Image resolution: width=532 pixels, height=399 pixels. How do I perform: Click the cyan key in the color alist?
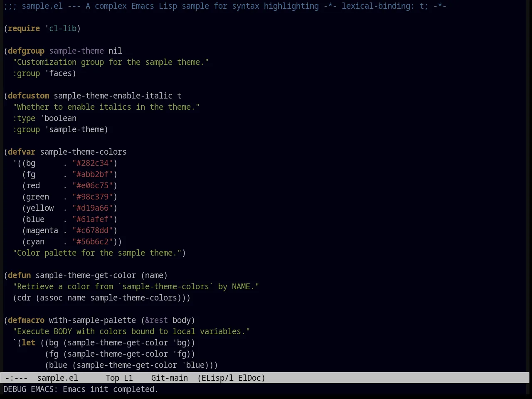click(35, 241)
